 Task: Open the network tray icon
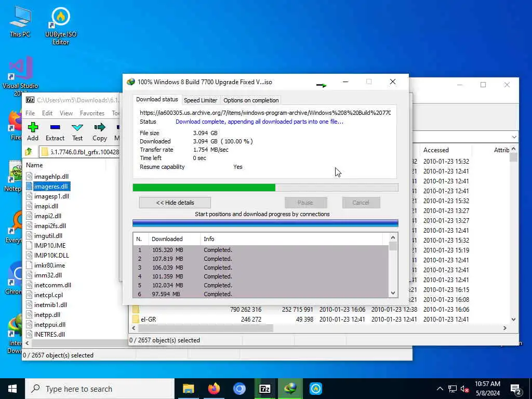pos(453,389)
